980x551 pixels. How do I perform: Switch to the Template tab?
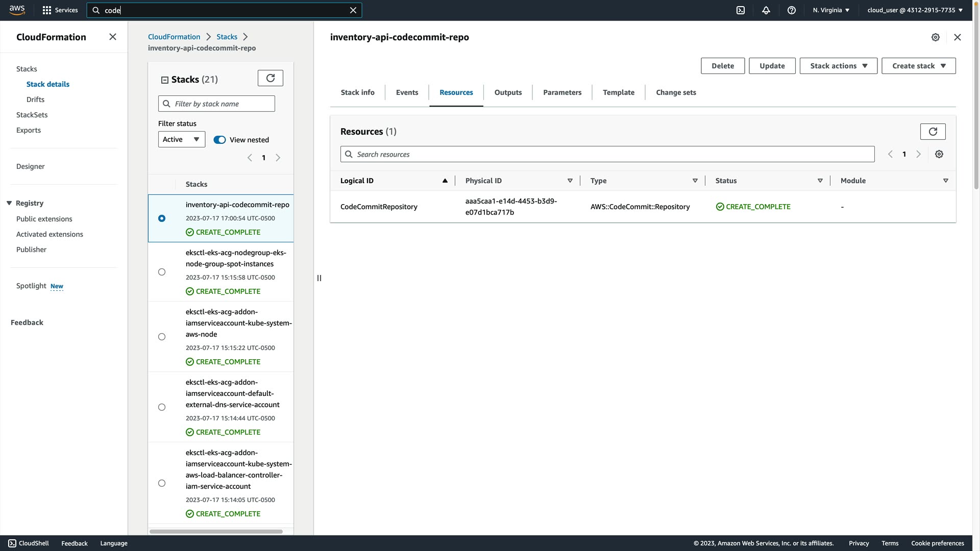pyautogui.click(x=618, y=92)
